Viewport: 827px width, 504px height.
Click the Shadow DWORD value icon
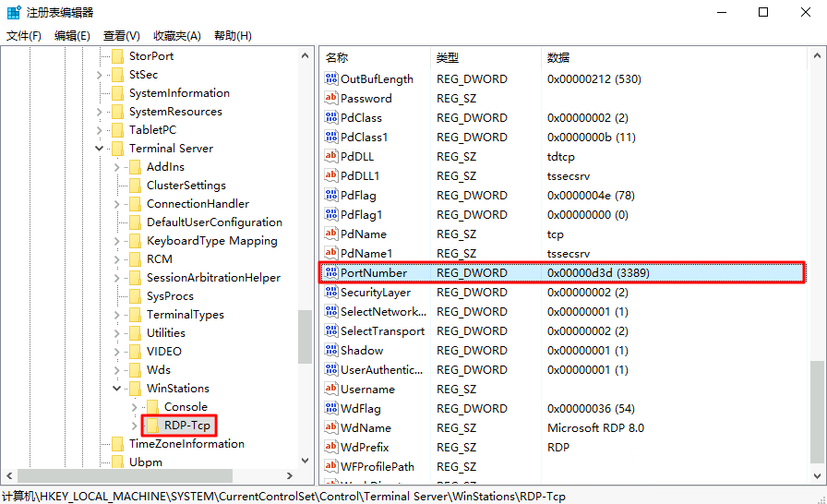(332, 351)
